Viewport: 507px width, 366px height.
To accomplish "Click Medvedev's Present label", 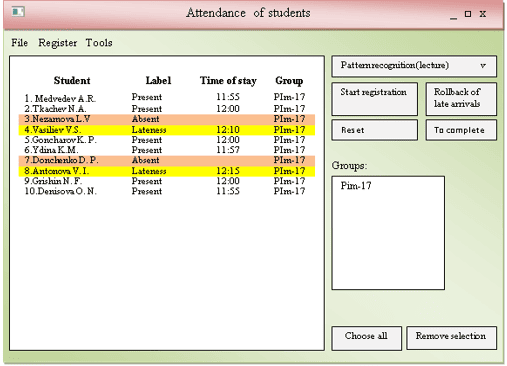I will (x=147, y=97).
